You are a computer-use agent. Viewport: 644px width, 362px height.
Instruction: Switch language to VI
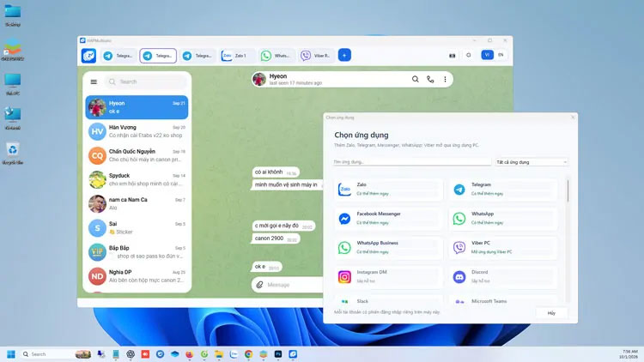click(x=487, y=55)
